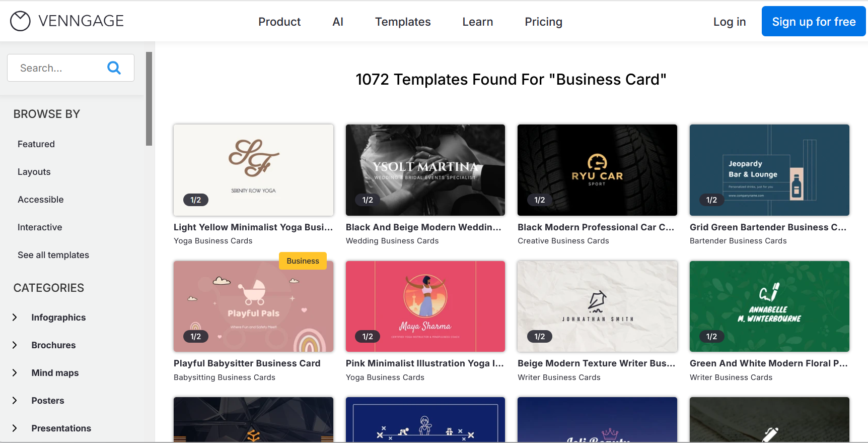Click the Venngage clock logo icon
This screenshot has width=868, height=443.
[x=20, y=21]
